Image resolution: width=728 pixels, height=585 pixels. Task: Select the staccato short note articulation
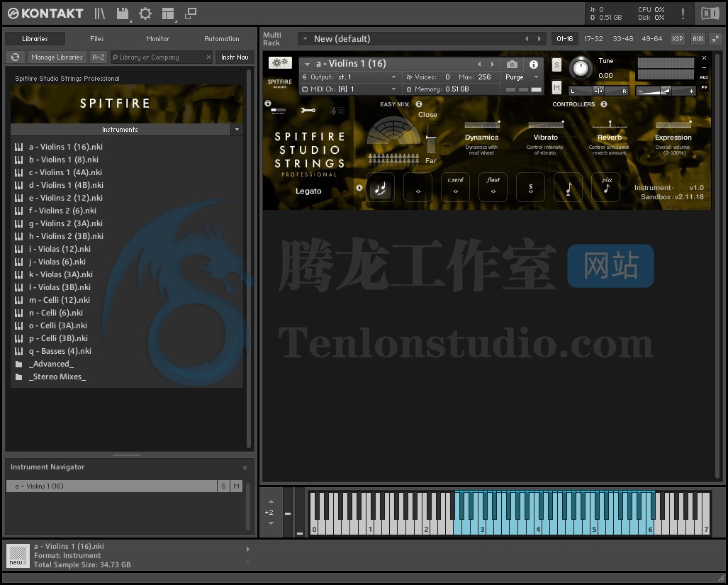point(569,187)
